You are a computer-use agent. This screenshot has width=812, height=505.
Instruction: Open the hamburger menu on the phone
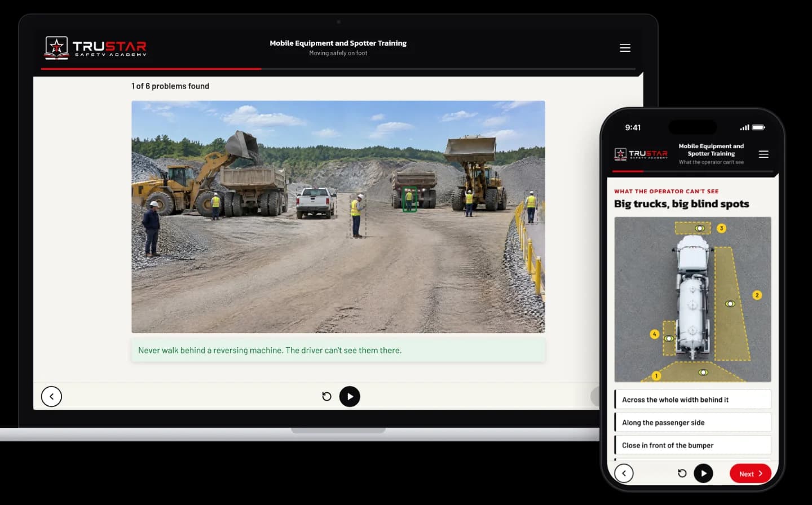pos(764,154)
